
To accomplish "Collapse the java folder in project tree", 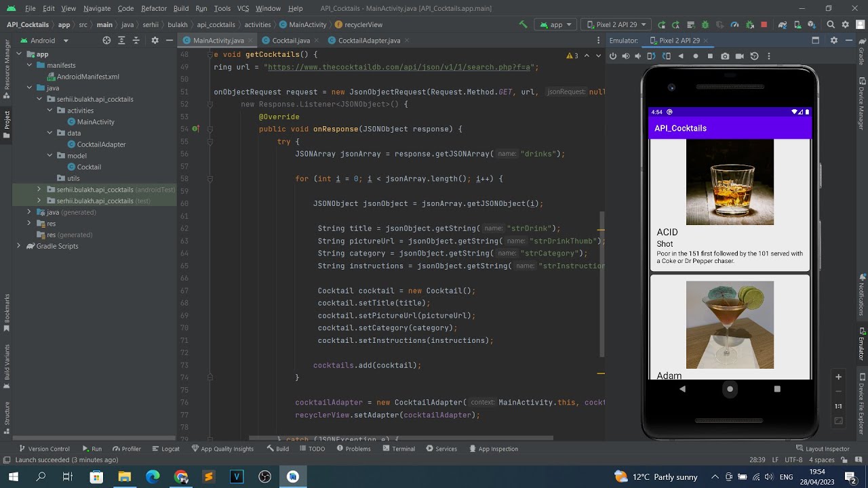I will coord(30,88).
